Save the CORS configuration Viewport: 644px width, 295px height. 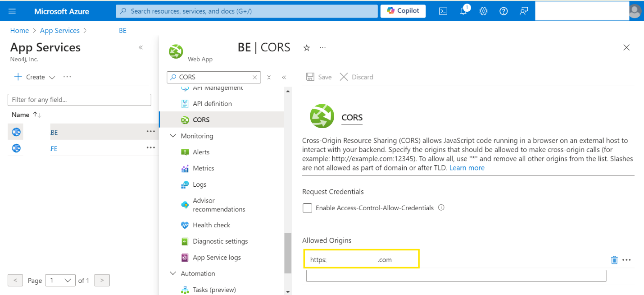(x=319, y=77)
